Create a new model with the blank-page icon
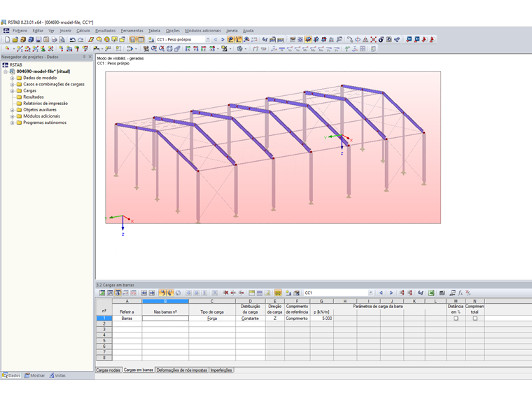 (x=7, y=40)
